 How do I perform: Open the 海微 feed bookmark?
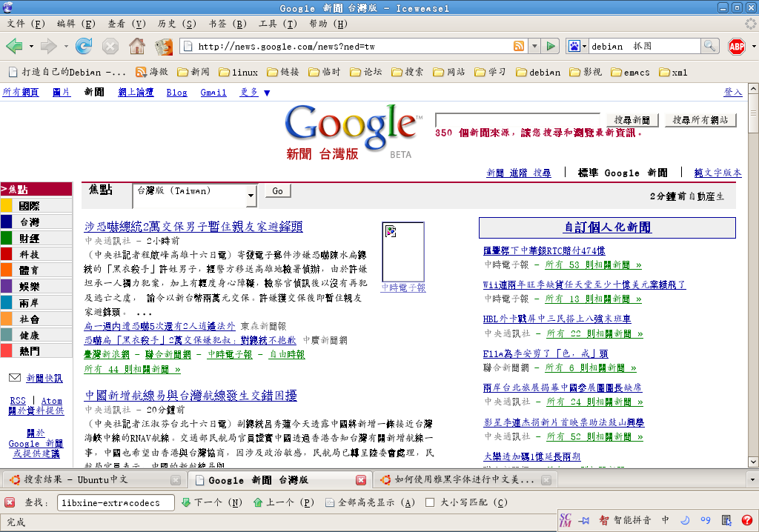pos(151,72)
